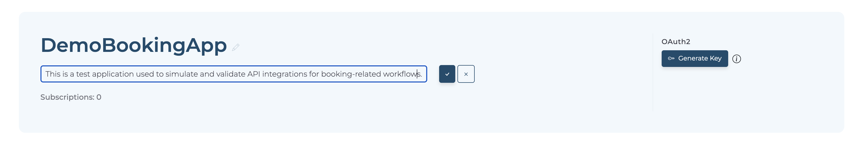Viewport: 868px width, 150px height.
Task: Confirm the description with the checkmark button
Action: pyautogui.click(x=447, y=74)
